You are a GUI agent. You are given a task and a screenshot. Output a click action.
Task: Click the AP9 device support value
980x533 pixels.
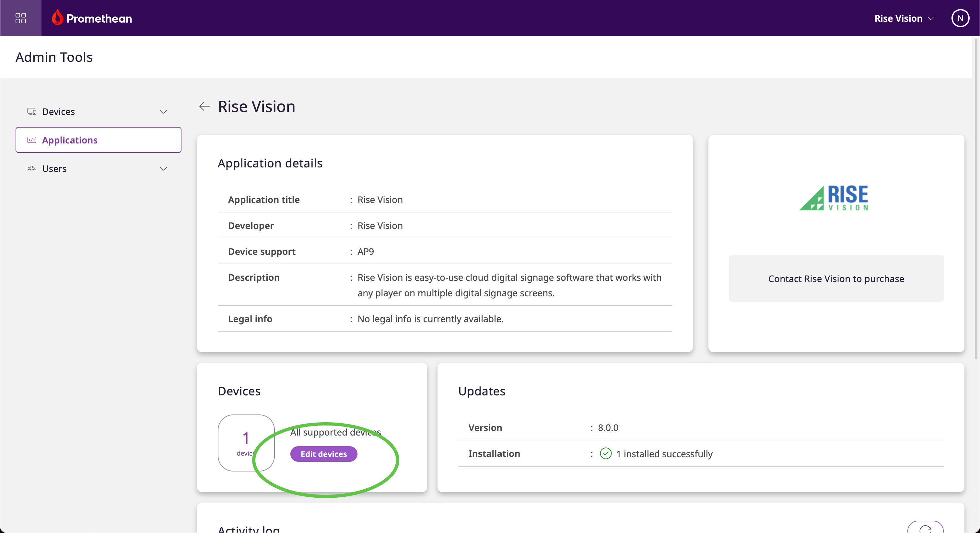[365, 251]
